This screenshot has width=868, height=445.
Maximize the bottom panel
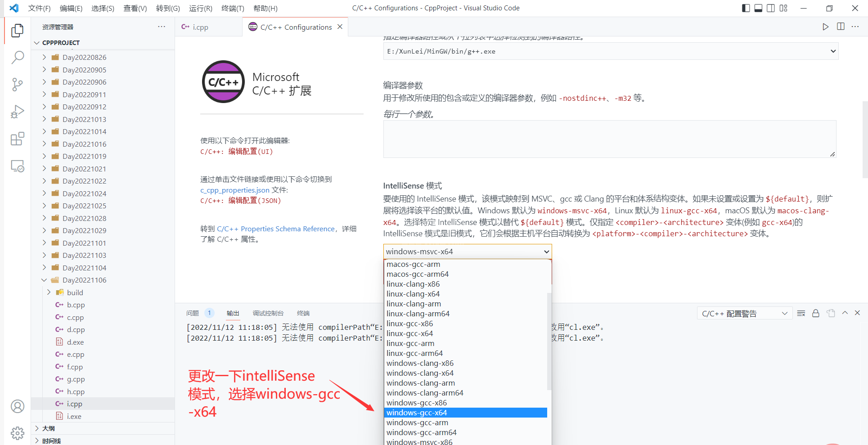coord(845,313)
